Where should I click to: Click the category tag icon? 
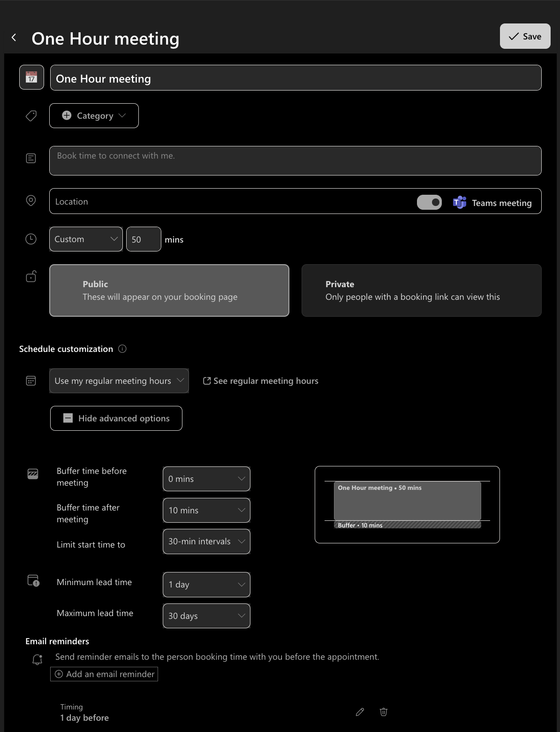click(x=31, y=116)
